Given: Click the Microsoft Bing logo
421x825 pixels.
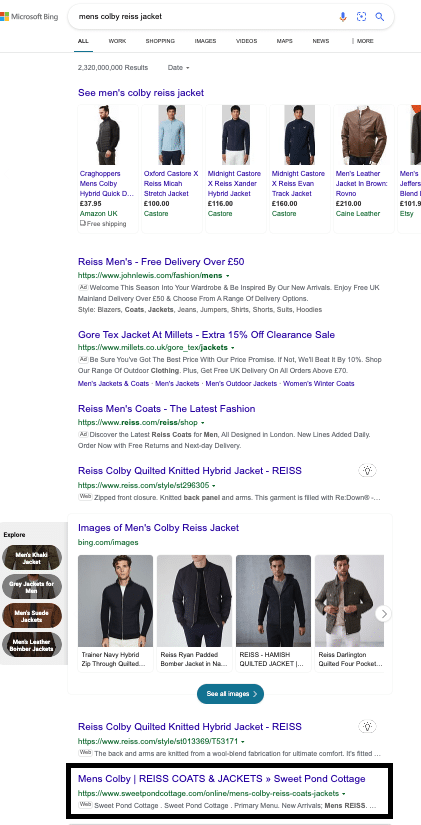Looking at the screenshot, I should [x=29, y=16].
